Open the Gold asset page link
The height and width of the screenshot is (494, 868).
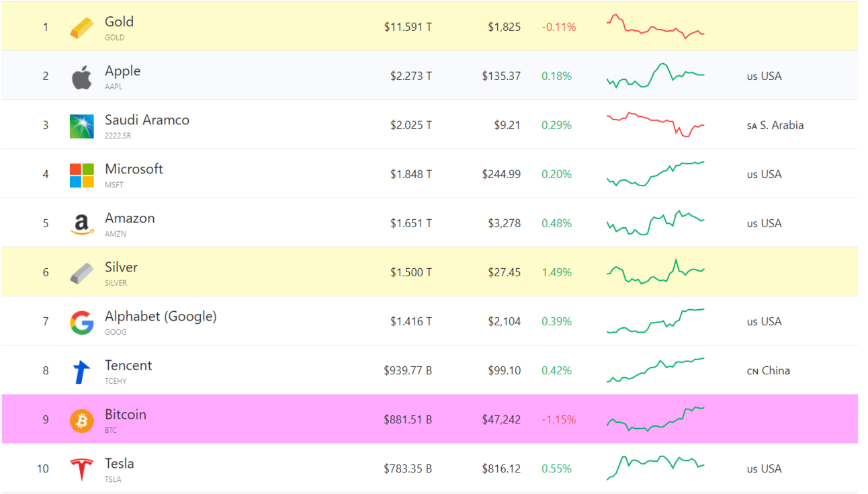[119, 22]
